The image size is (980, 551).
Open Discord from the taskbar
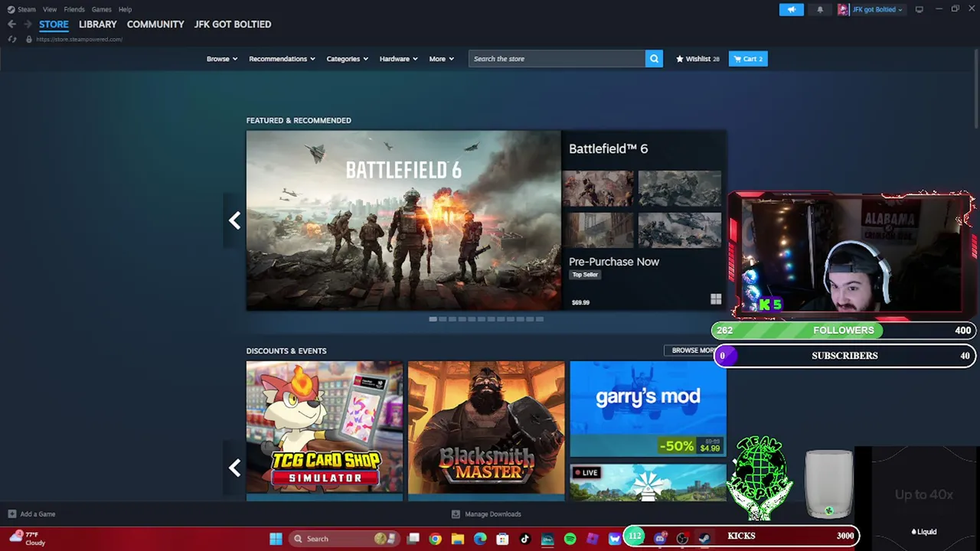[x=660, y=539]
